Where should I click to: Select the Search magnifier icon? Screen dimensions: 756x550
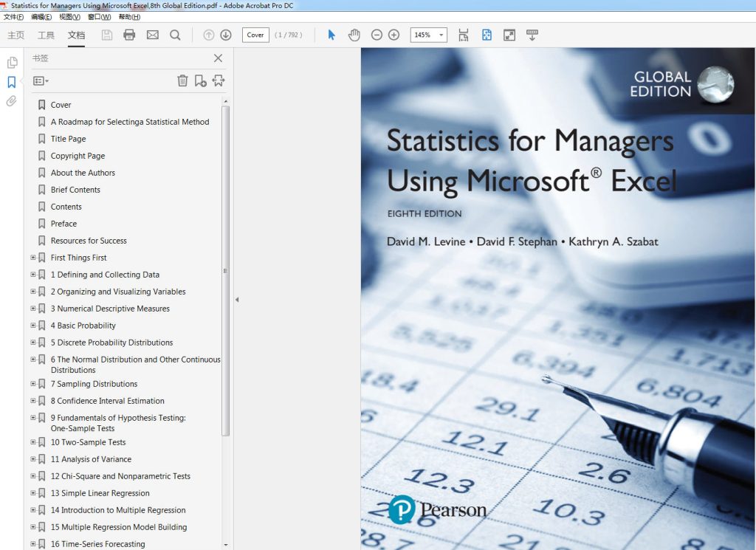click(x=175, y=35)
